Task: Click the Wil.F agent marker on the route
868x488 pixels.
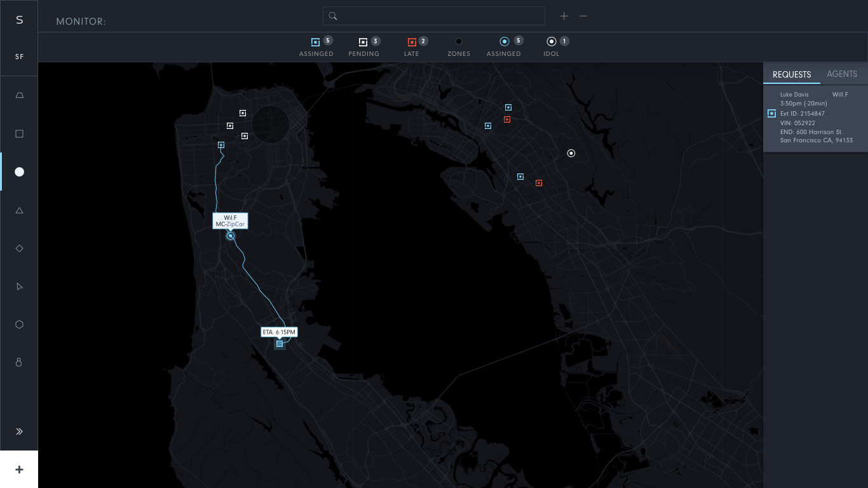Action: (231, 236)
